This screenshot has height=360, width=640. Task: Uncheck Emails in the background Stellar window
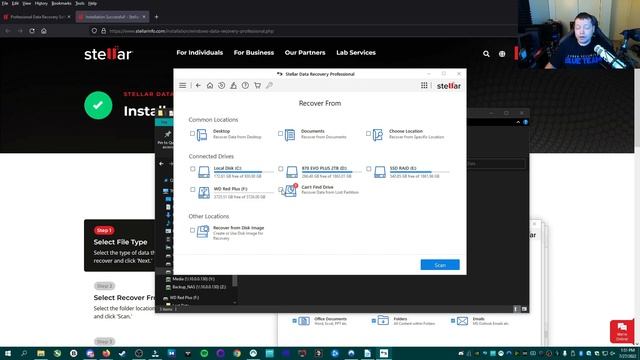pyautogui.click(x=453, y=321)
